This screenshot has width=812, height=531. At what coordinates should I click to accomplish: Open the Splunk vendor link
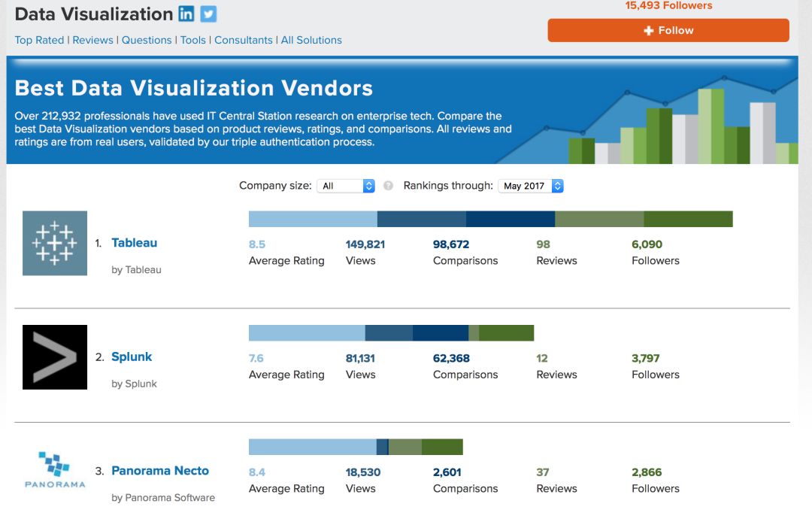click(x=132, y=357)
